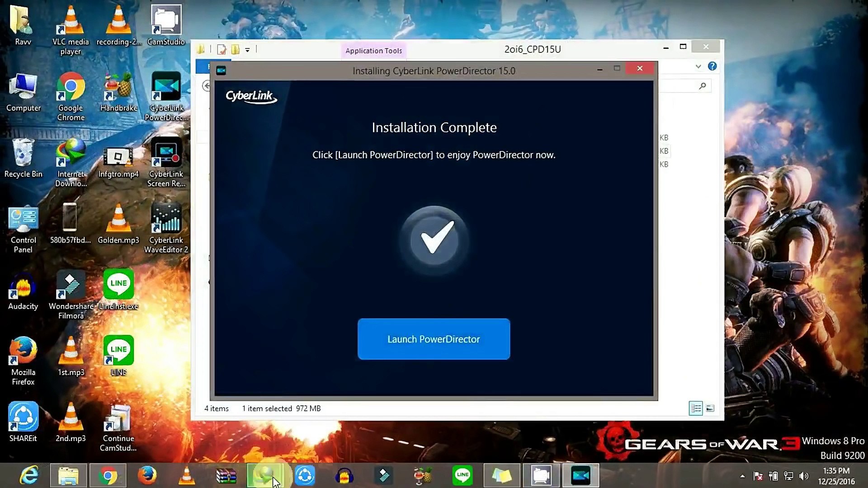Viewport: 868px width, 488px height.
Task: Select Computer desktop icon
Action: (x=23, y=92)
